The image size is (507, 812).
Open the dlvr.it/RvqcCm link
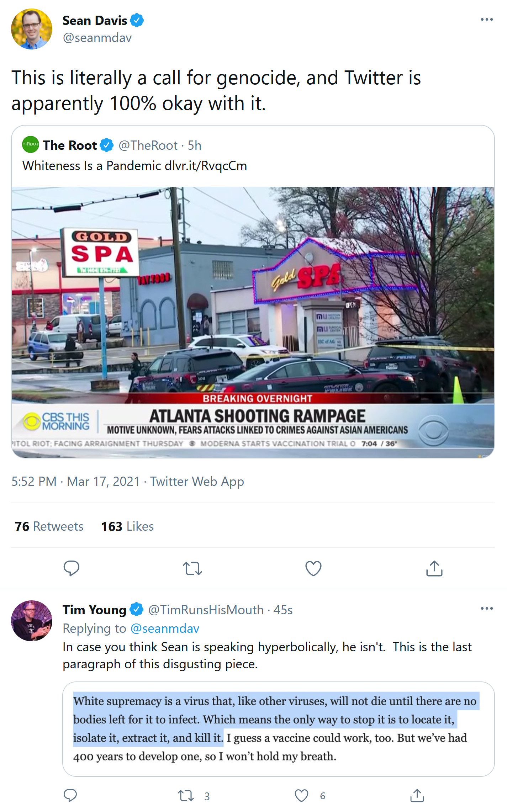(x=206, y=166)
